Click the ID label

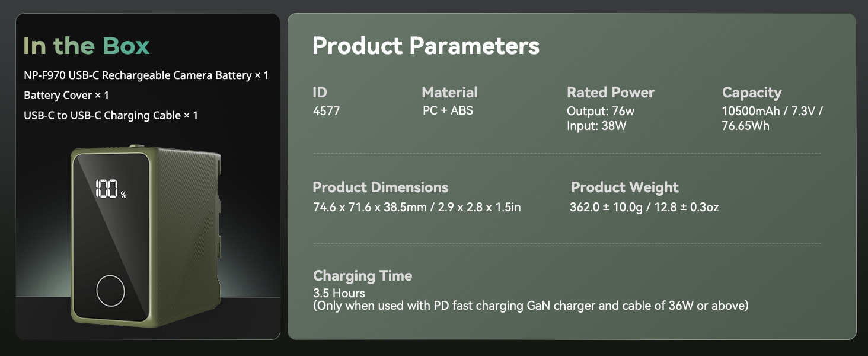(x=320, y=93)
